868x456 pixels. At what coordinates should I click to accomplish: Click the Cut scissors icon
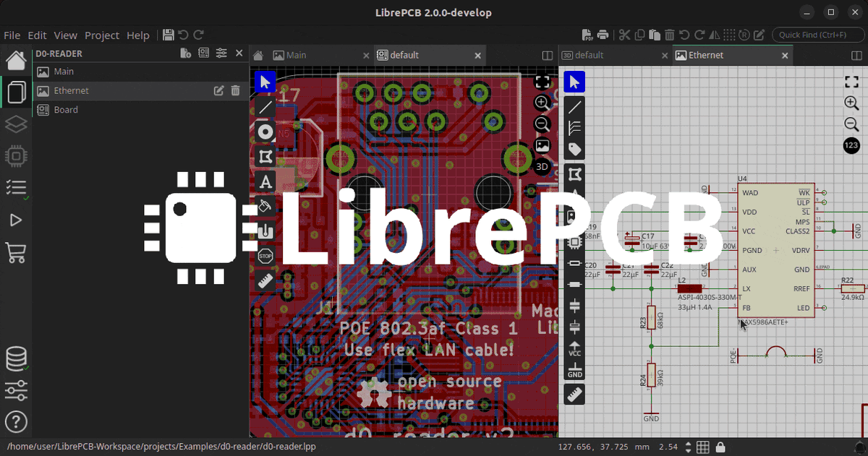624,35
